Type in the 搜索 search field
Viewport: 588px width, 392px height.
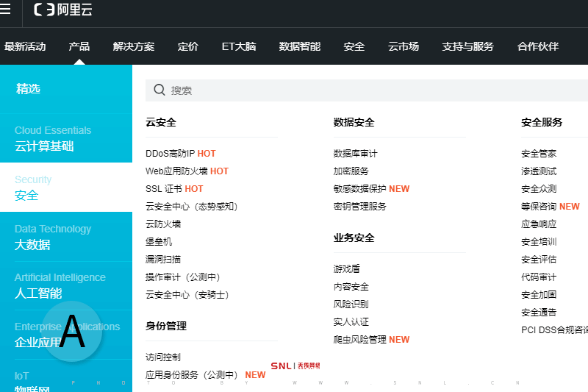tap(367, 90)
